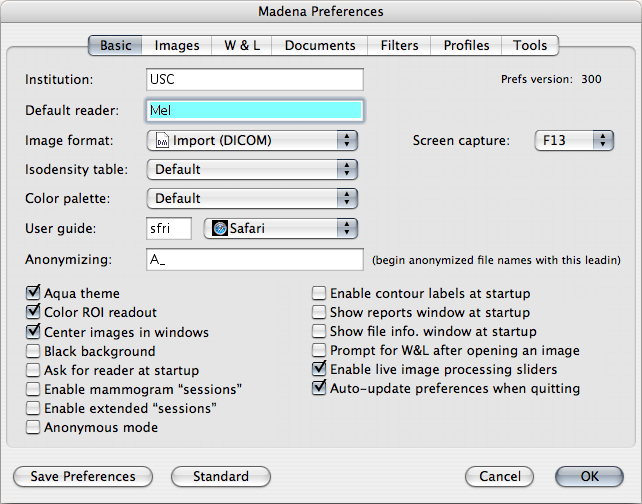Open the Image format dropdown
642x504 pixels.
(252, 141)
